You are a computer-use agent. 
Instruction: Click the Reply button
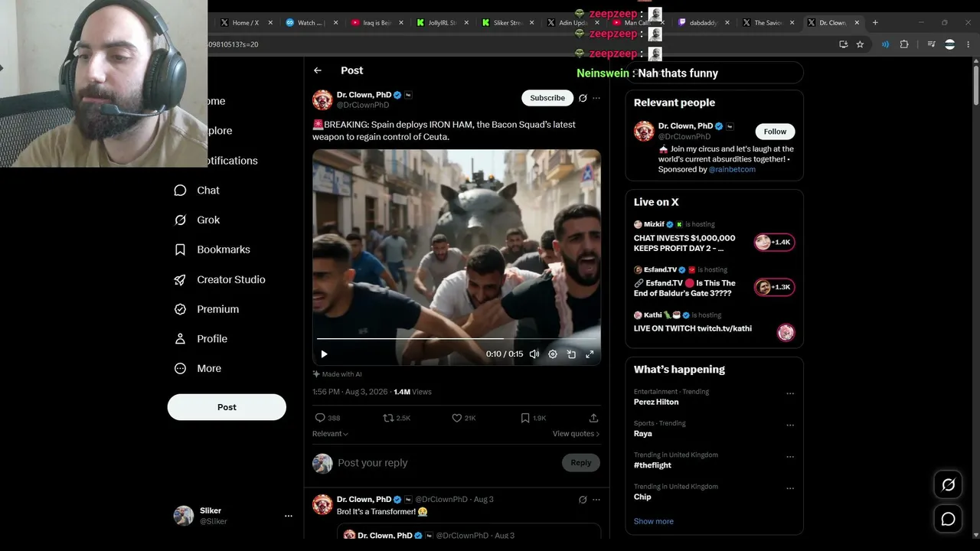pyautogui.click(x=581, y=462)
